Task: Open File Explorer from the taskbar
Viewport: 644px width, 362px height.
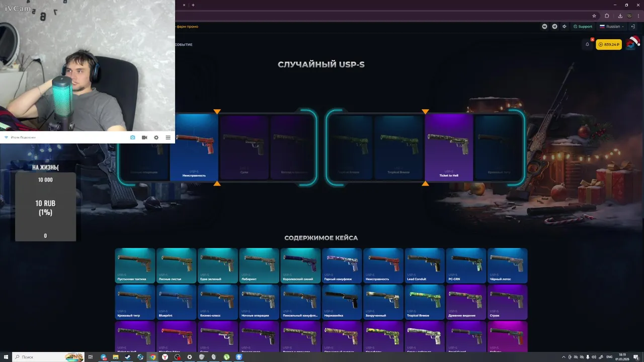Action: pos(116,357)
